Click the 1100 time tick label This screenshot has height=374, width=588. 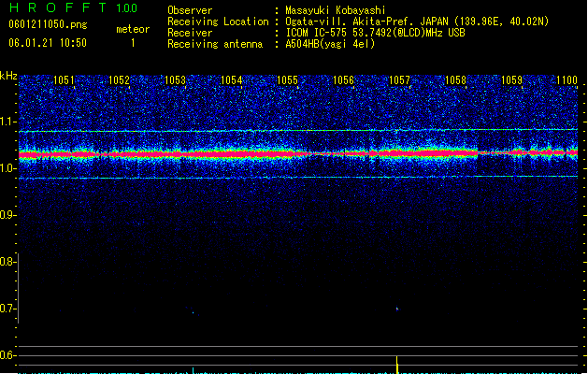click(567, 80)
